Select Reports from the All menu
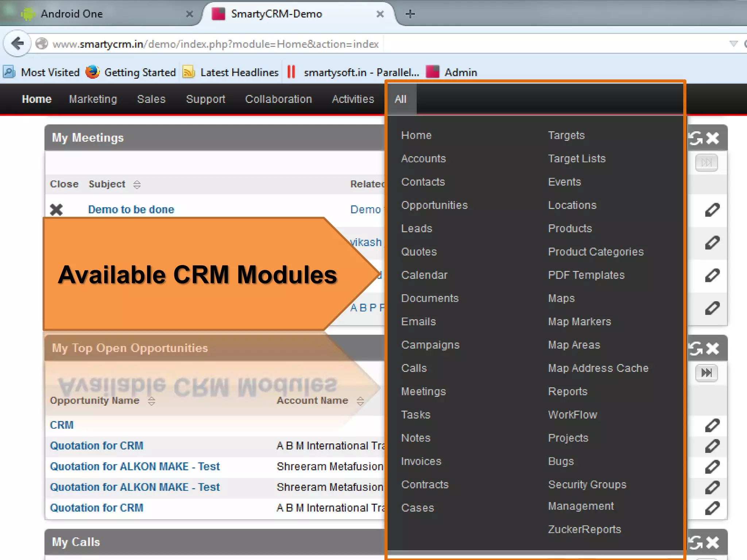The image size is (747, 560). coord(568,392)
